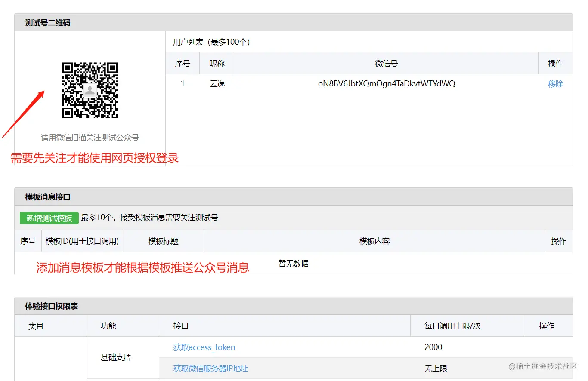Click the test account QR code

[90, 90]
